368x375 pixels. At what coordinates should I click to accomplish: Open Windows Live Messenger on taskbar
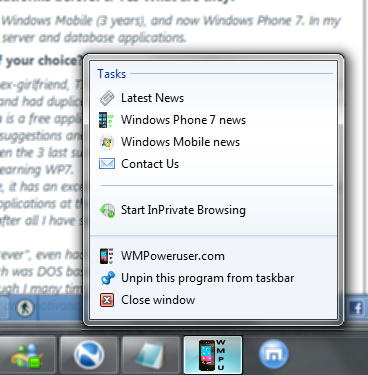27,355
